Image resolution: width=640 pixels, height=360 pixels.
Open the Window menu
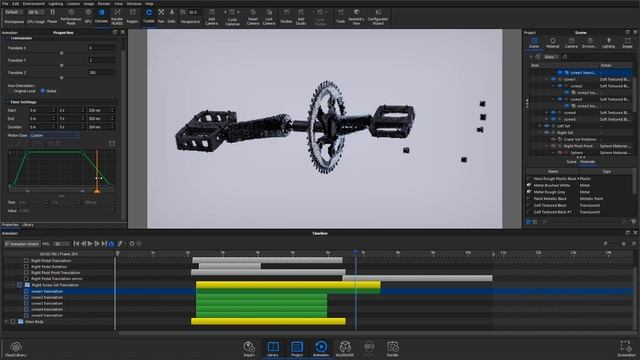[x=133, y=4]
